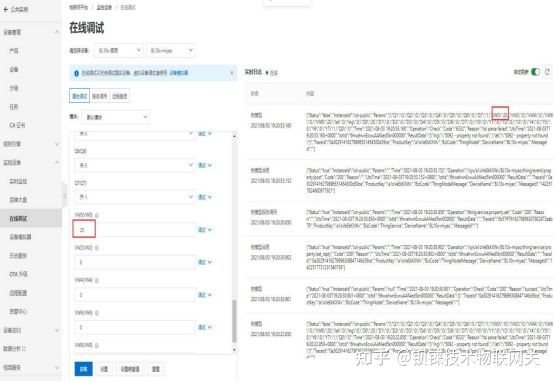The image size is (554, 382).
Task: Follow the 设备模拟器 link in the blue banner
Action: pyautogui.click(x=179, y=73)
